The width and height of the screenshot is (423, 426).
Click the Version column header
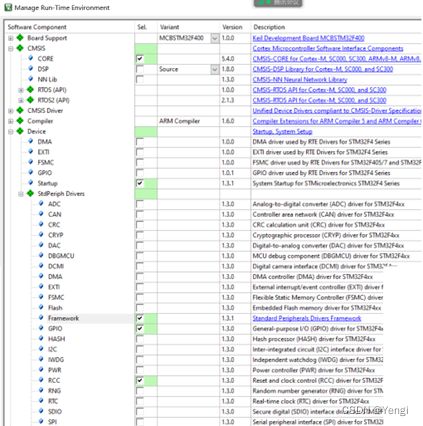pyautogui.click(x=232, y=27)
